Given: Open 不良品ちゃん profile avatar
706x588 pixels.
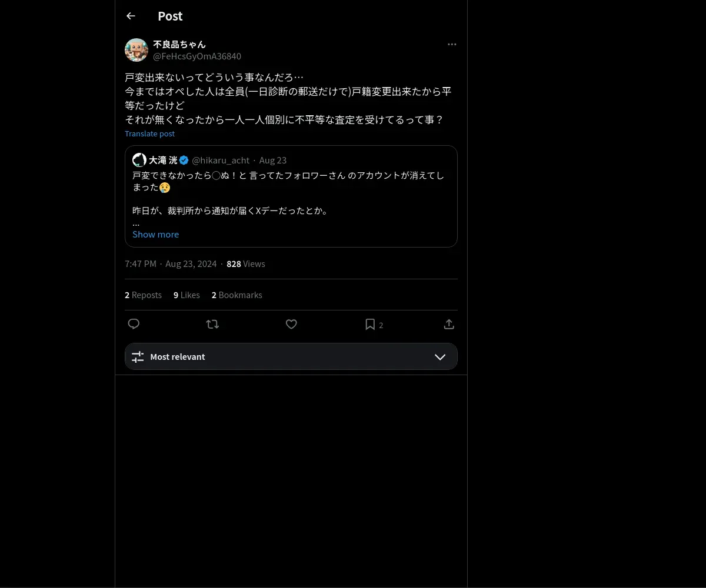Looking at the screenshot, I should click(x=136, y=50).
